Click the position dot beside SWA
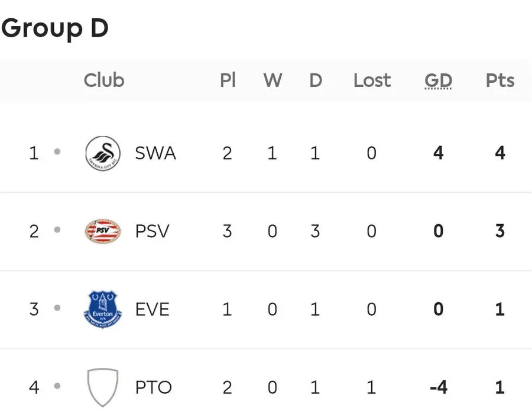Viewport: 532px width, 414px height. point(57,152)
